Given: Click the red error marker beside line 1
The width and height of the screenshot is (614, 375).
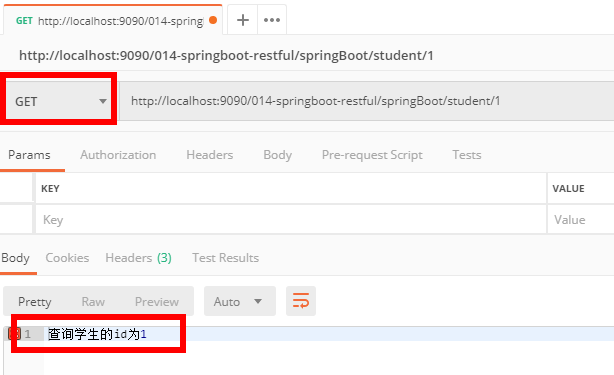Looking at the screenshot, I should click(x=14, y=334).
